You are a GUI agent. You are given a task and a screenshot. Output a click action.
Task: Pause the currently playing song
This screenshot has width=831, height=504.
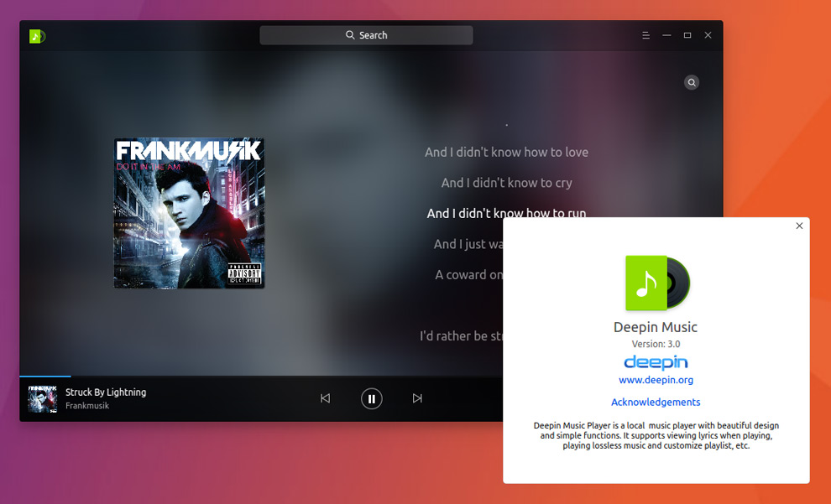(x=371, y=398)
